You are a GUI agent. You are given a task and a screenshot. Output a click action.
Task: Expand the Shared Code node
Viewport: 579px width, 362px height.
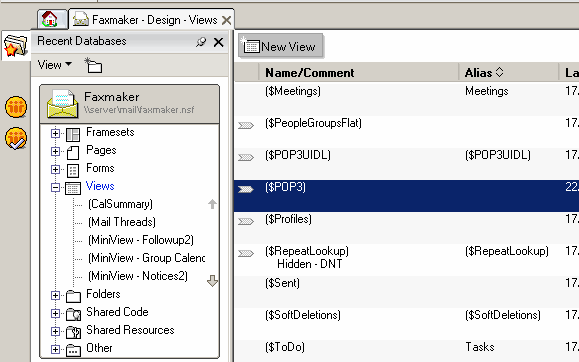click(55, 313)
